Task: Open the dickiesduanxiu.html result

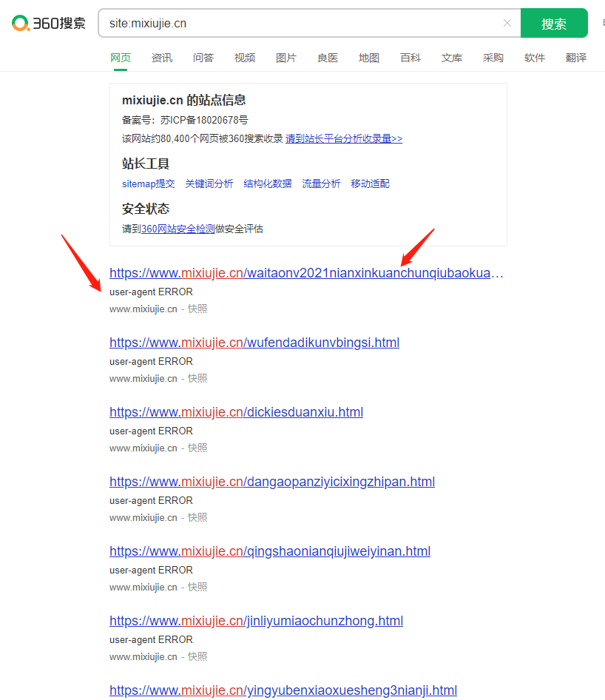Action: coord(237,412)
